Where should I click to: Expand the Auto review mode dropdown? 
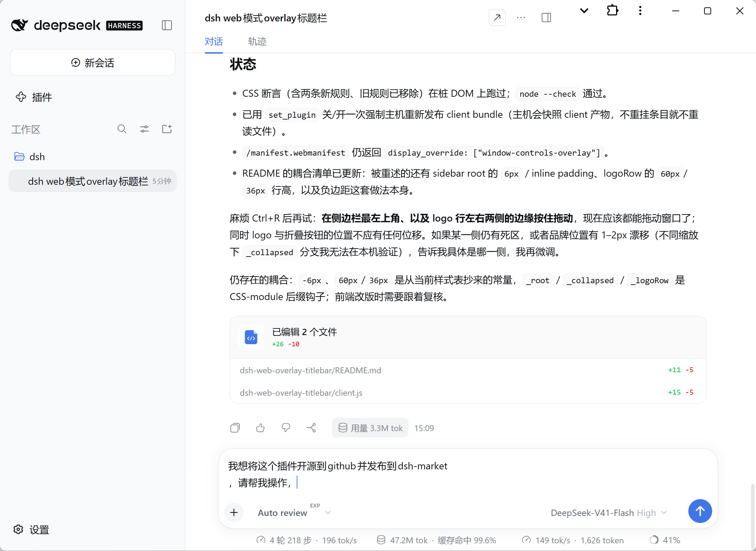pos(294,512)
